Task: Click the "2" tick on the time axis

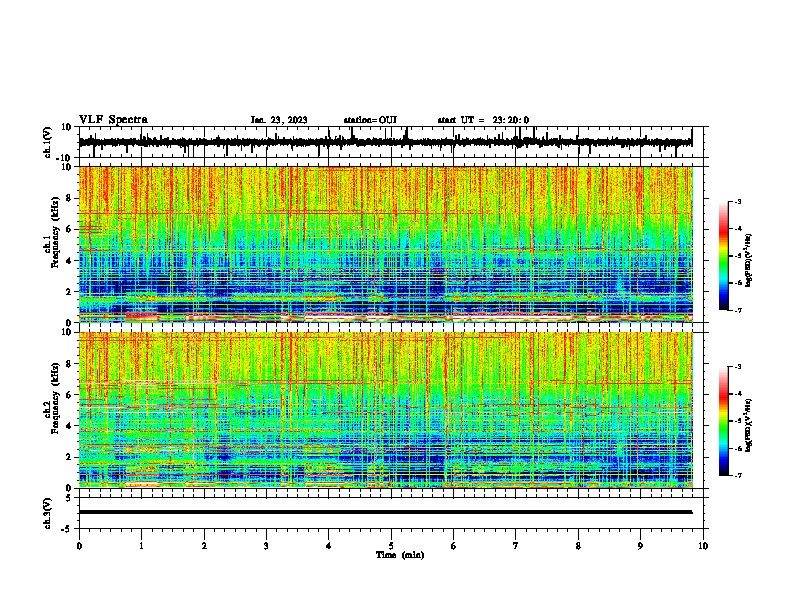Action: coord(204,546)
